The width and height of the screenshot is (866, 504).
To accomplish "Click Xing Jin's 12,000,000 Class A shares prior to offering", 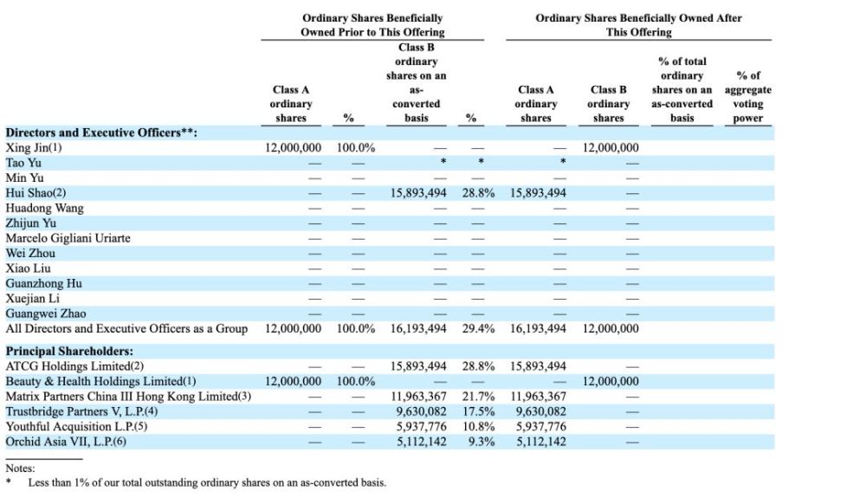I will (293, 148).
